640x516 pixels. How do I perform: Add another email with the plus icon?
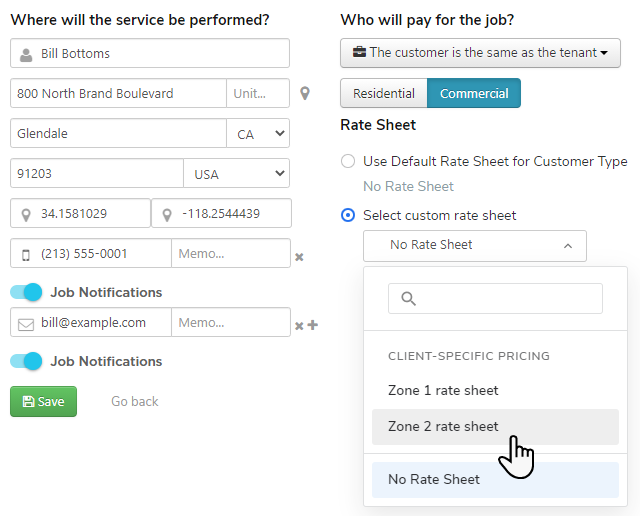point(312,325)
